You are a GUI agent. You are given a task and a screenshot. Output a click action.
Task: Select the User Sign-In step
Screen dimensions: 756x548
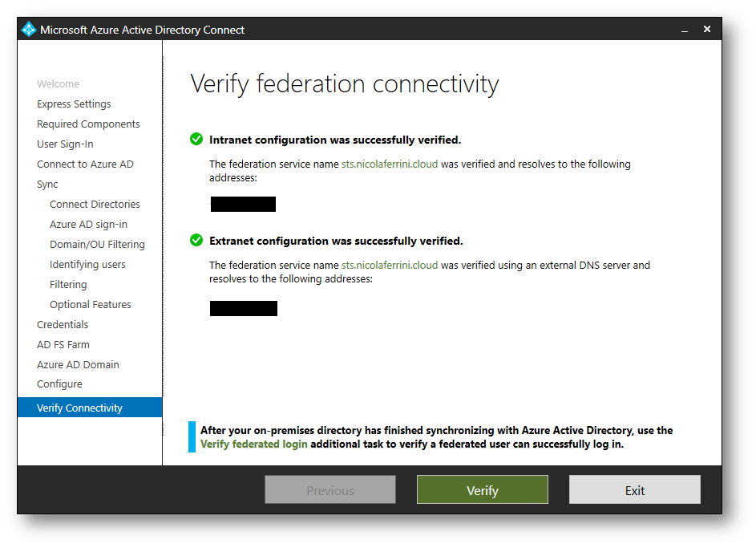pos(65,144)
